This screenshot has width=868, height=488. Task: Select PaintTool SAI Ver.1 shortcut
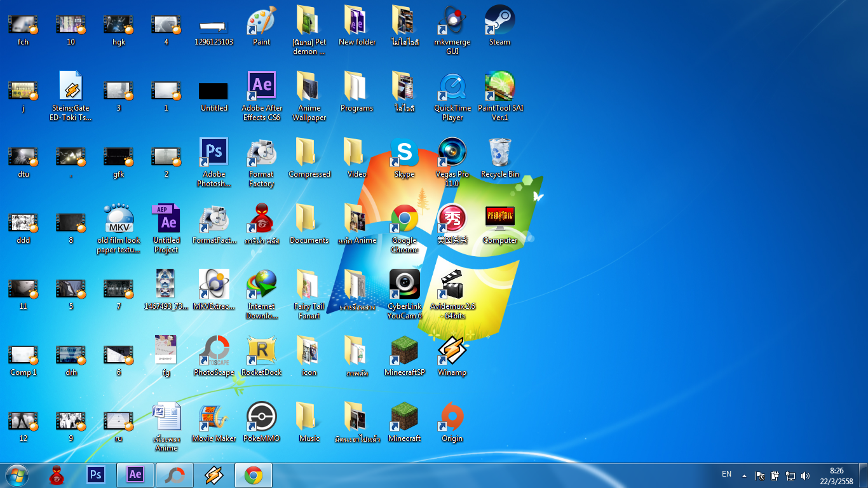499,97
